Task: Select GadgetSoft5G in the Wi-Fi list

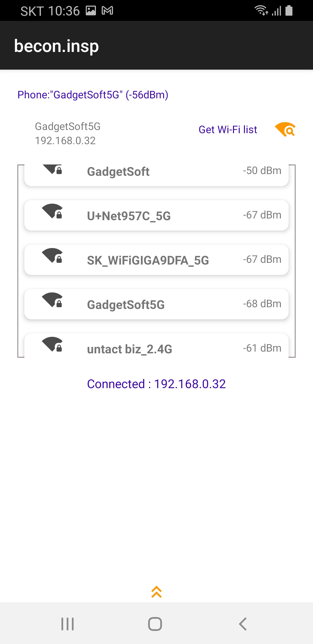Action: [x=156, y=304]
